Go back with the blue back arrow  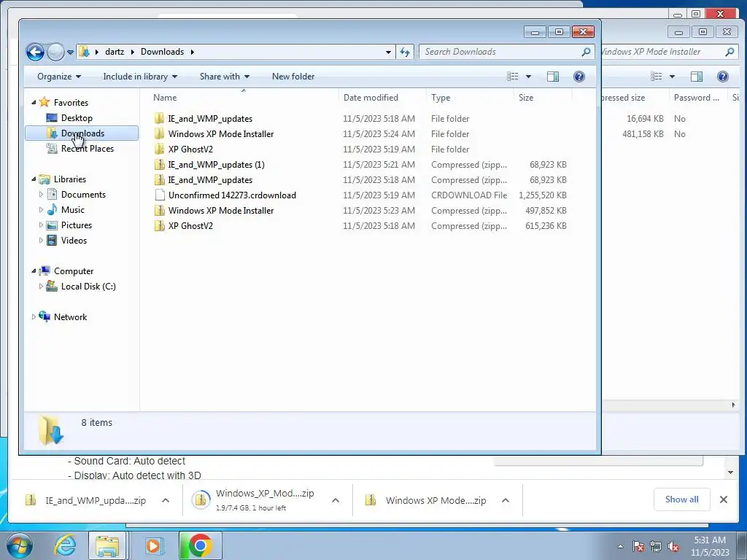point(35,52)
